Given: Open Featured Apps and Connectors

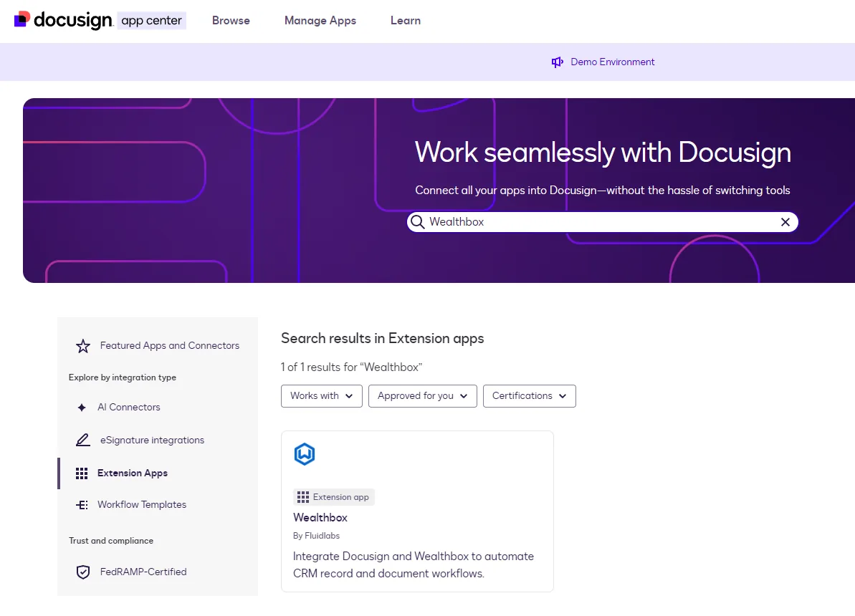Looking at the screenshot, I should pyautogui.click(x=170, y=346).
